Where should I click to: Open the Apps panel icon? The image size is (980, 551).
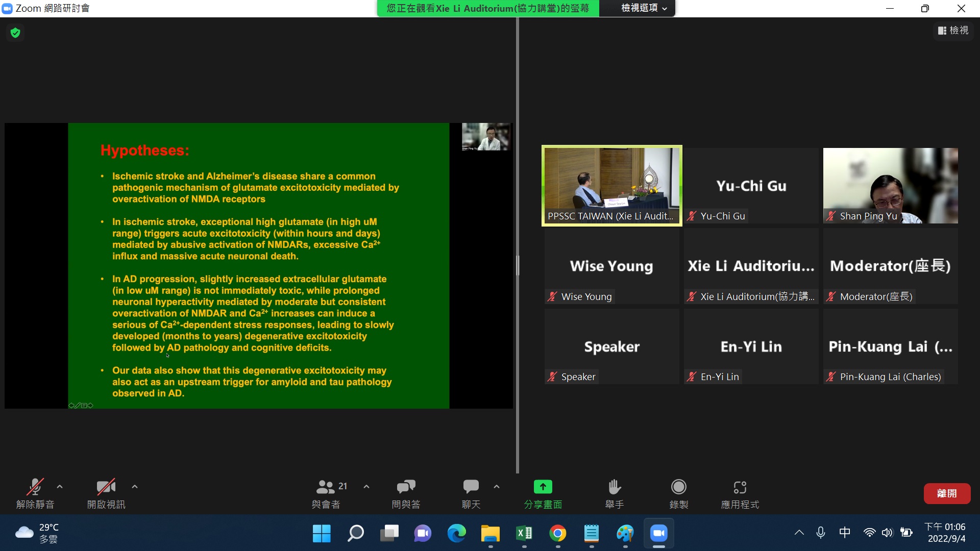click(x=740, y=487)
